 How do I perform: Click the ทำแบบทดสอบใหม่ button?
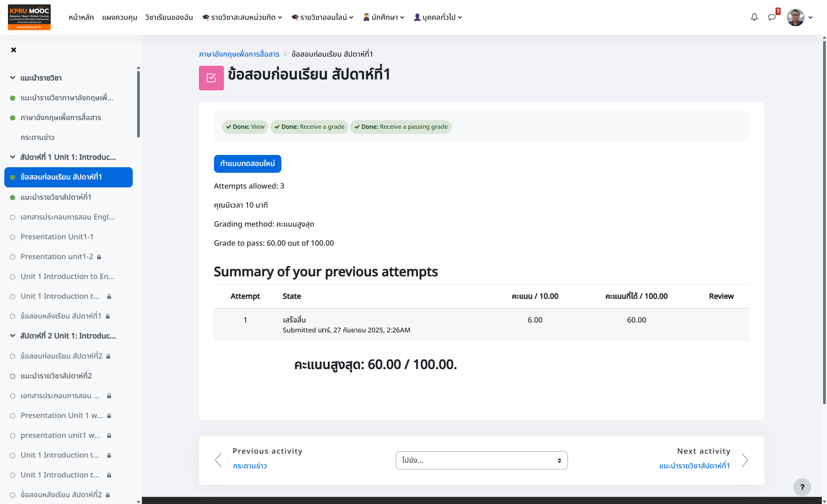coord(248,164)
